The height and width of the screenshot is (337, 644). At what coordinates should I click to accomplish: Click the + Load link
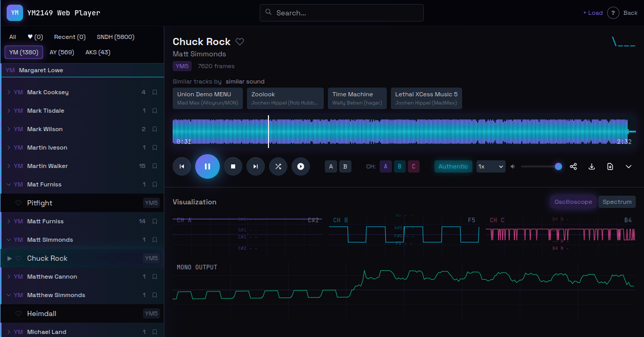point(593,13)
